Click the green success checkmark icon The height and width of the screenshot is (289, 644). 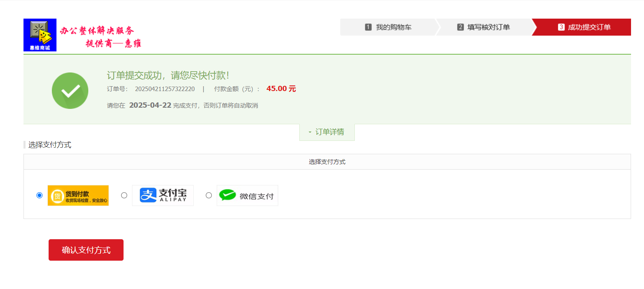point(70,91)
